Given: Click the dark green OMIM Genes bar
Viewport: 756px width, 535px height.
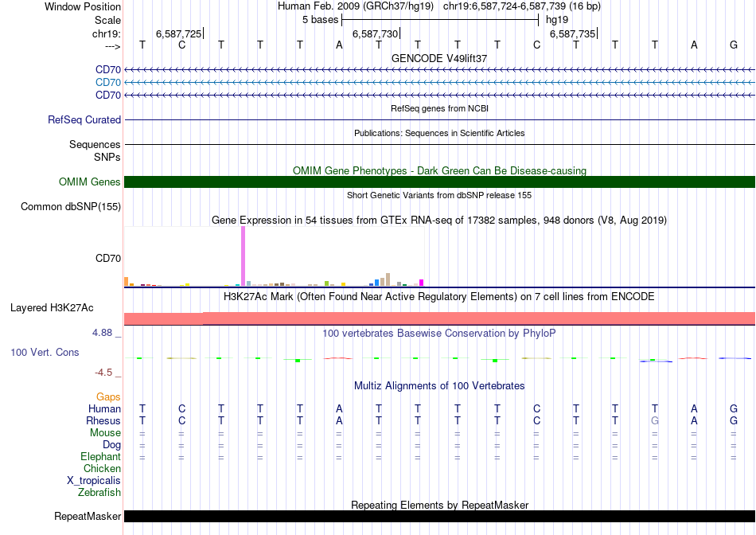Looking at the screenshot, I should [440, 182].
